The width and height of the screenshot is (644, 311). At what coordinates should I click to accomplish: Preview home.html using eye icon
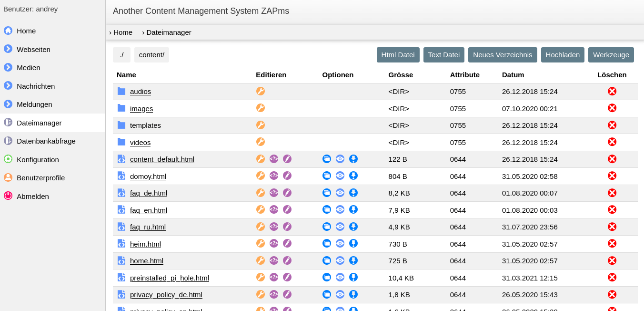[x=340, y=260]
